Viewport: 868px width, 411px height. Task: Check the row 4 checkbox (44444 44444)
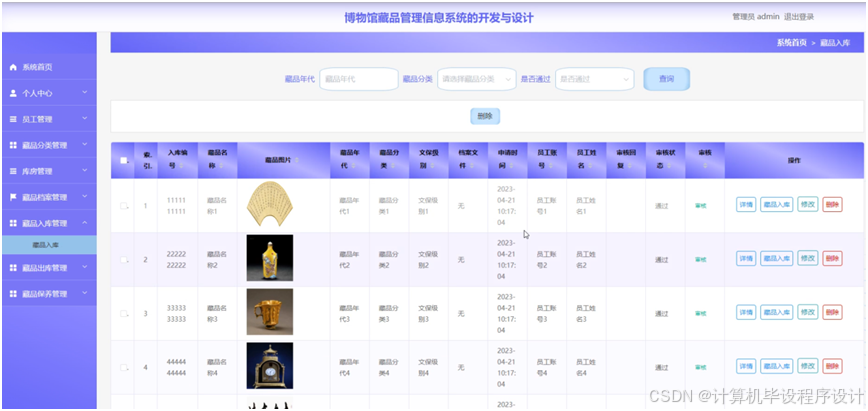[x=123, y=367]
